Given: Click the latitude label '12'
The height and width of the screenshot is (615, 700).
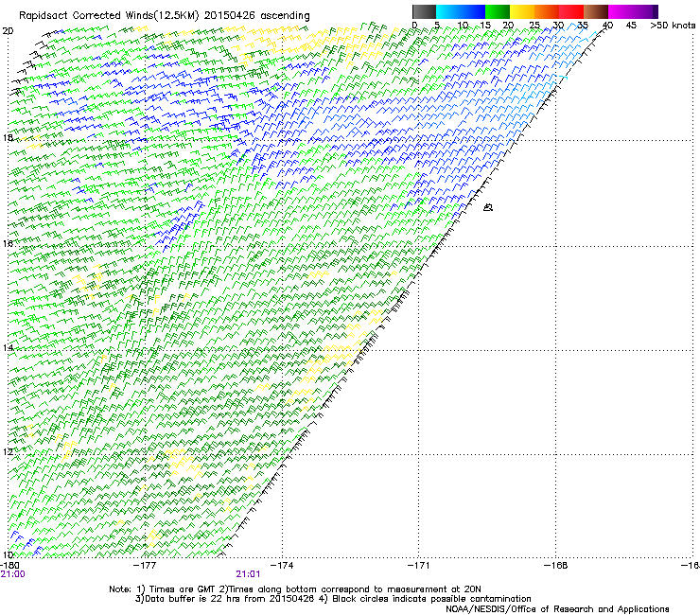Looking at the screenshot, I should coord(8,451).
